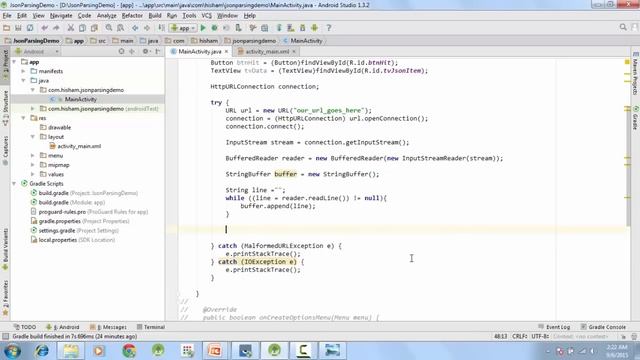
Task: Expand the mipmap folder node
Action: click(33, 165)
